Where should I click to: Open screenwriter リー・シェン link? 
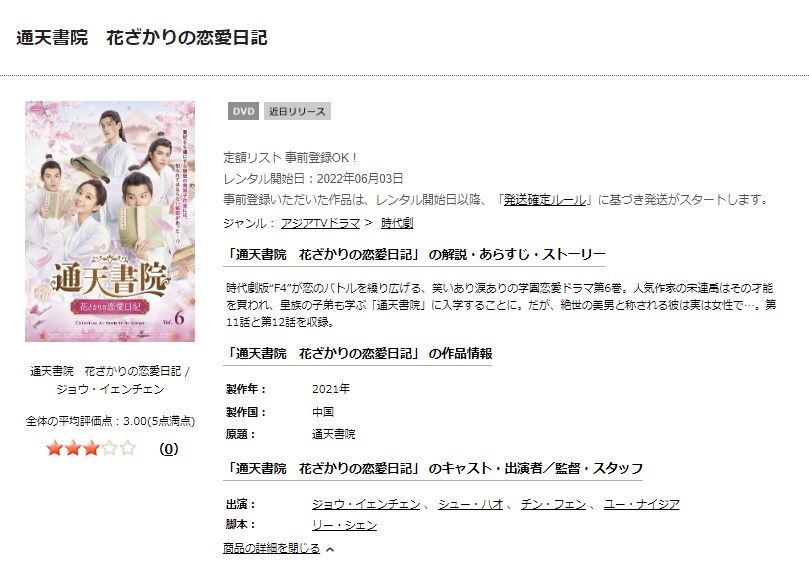coord(345,525)
